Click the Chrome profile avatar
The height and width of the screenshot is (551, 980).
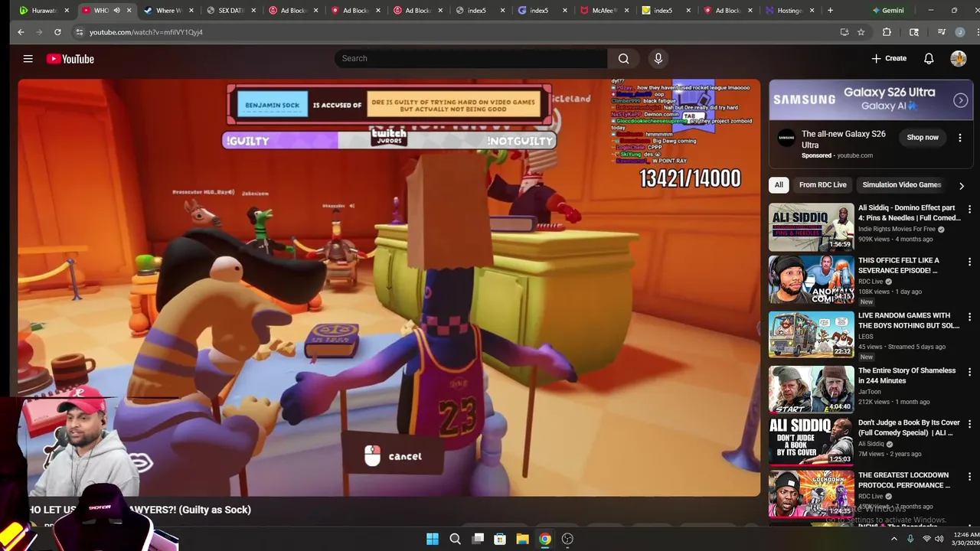(960, 32)
